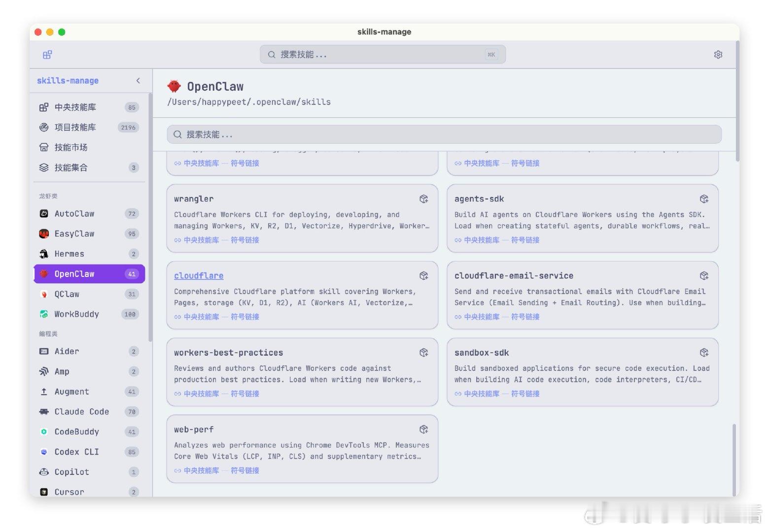Screen dimensions: 769x532
Task: Click the grid layout icon in top toolbar
Action: [47, 55]
